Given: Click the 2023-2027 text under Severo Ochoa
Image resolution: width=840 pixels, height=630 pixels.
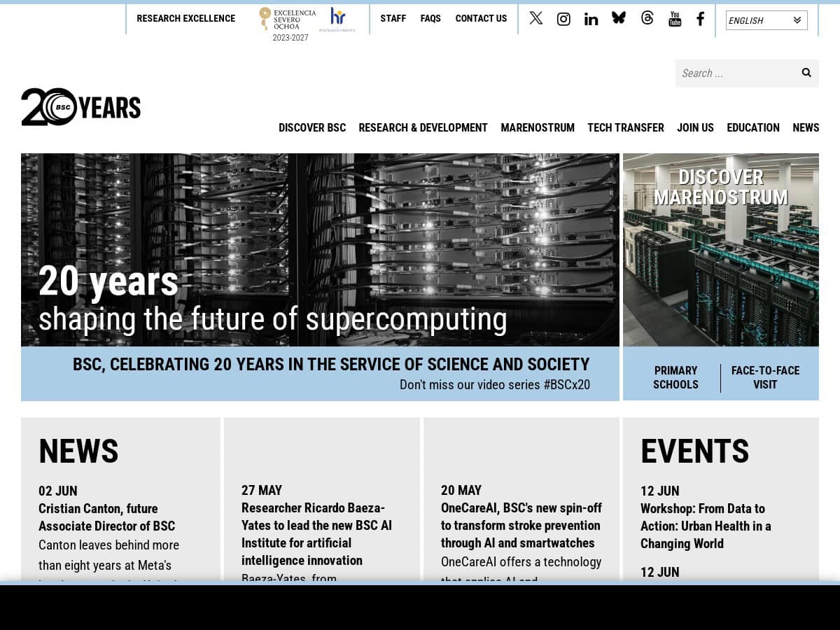Looking at the screenshot, I should point(290,38).
